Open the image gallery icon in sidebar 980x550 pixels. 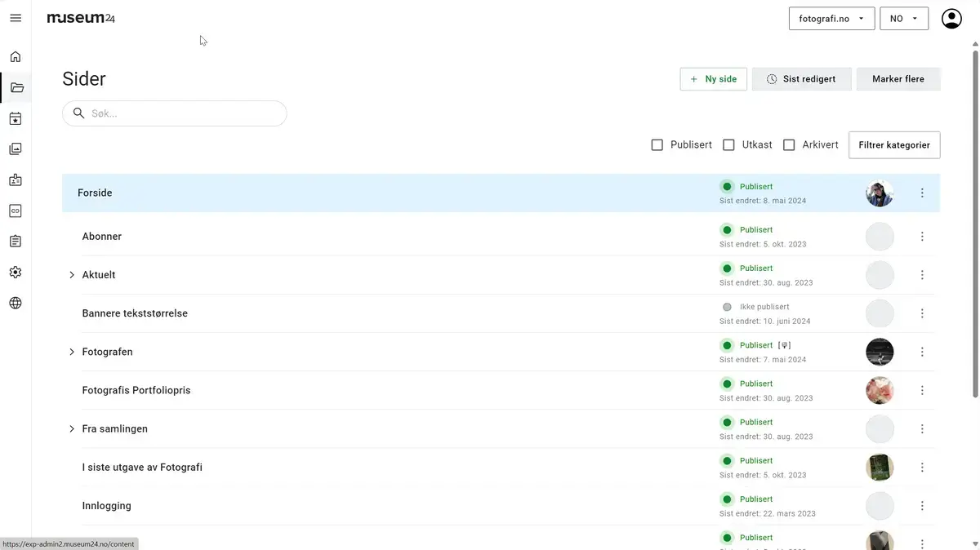pos(16,149)
